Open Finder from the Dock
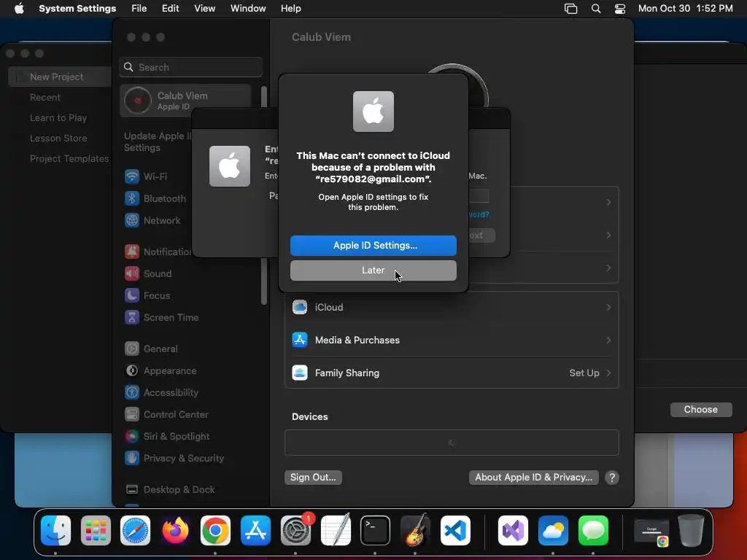Viewport: 747px width, 560px height. (55, 530)
